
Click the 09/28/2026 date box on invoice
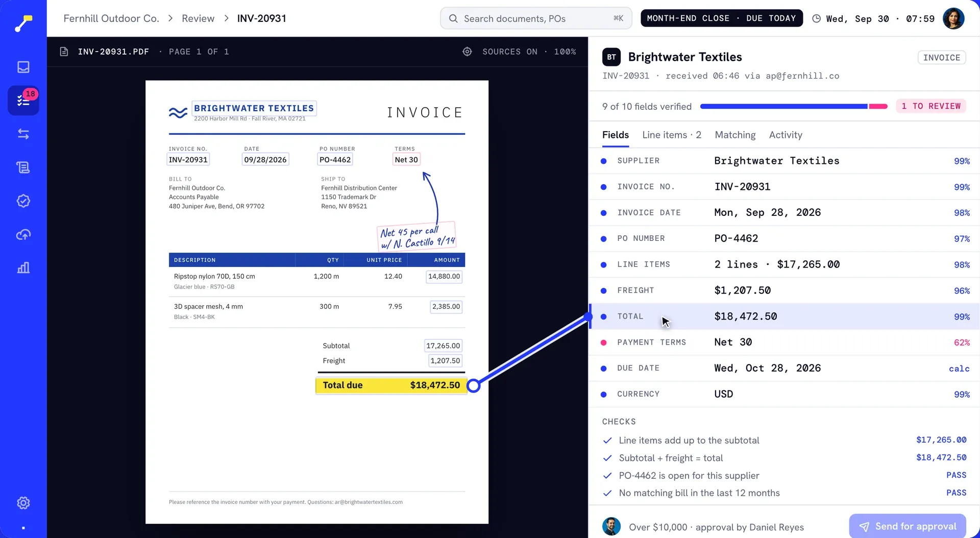click(265, 160)
